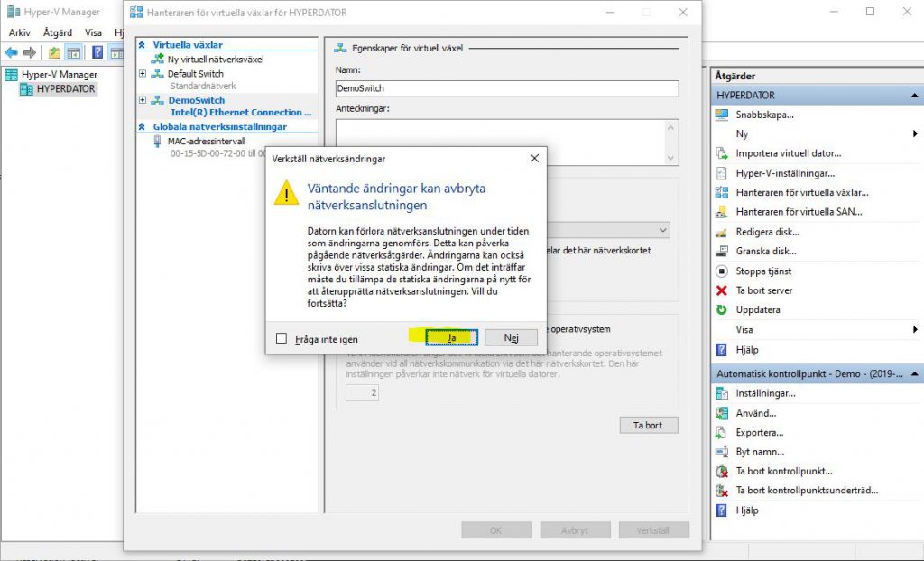Close the Verkställ nätverksändringar dialog
The height and width of the screenshot is (561, 924).
pos(534,159)
